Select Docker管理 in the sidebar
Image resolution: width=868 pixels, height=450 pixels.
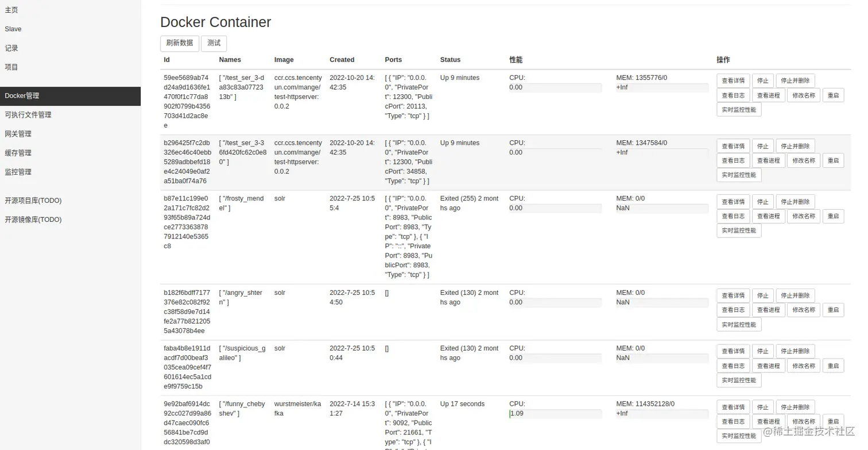coord(22,96)
